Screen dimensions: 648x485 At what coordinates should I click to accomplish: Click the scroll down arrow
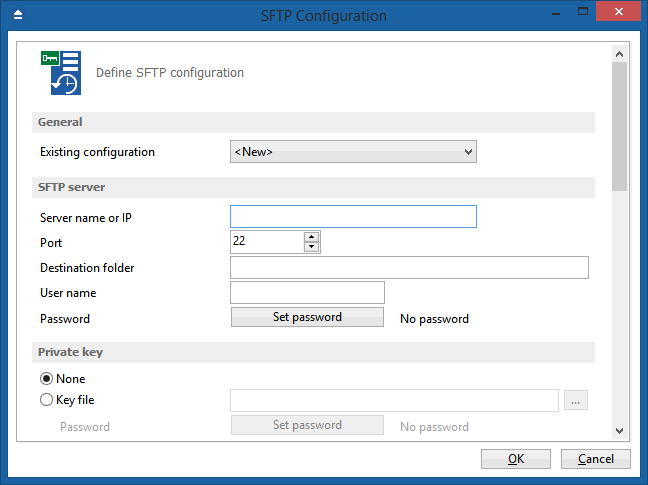click(x=619, y=430)
